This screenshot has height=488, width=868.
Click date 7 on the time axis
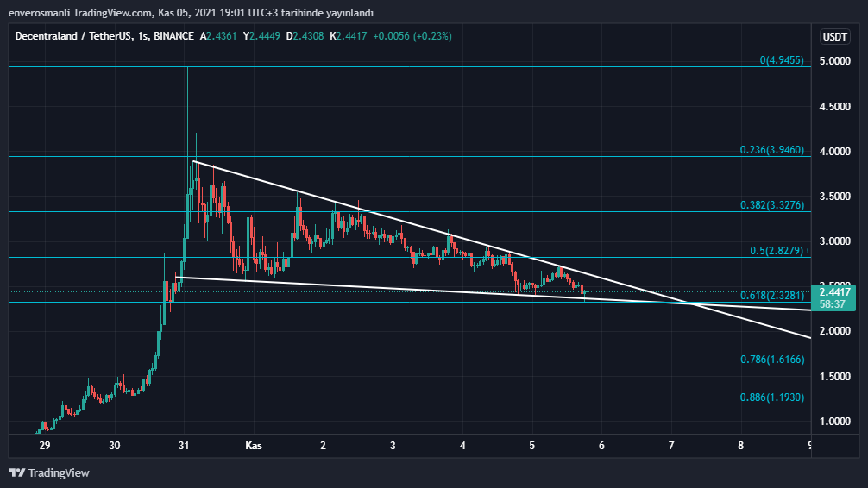tap(671, 446)
